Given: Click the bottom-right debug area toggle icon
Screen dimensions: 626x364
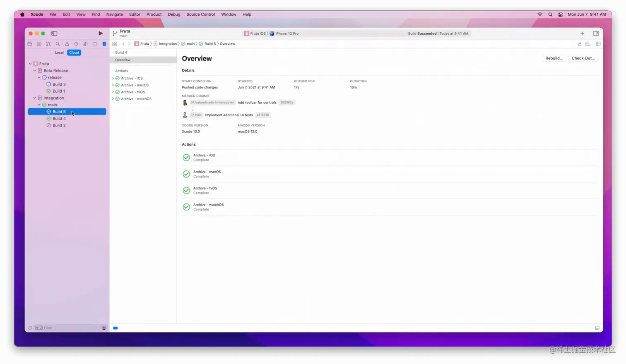Looking at the screenshot, I should point(597,328).
